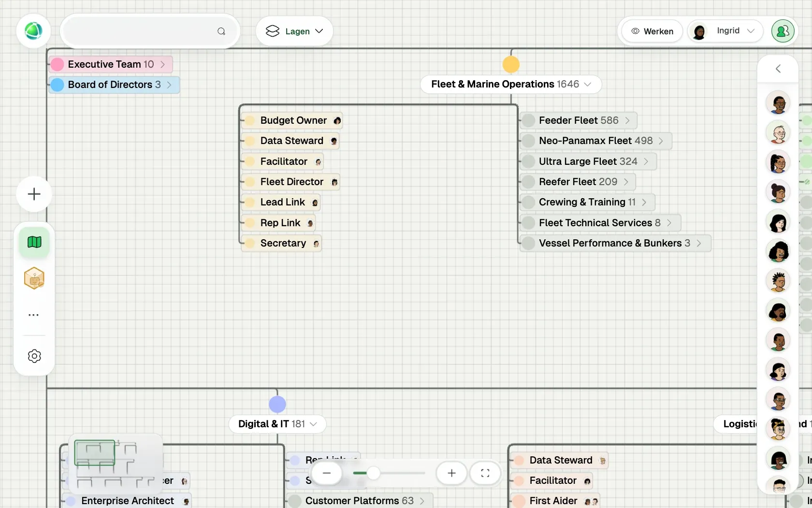Click the purple Digital & IT circle

[x=277, y=404]
